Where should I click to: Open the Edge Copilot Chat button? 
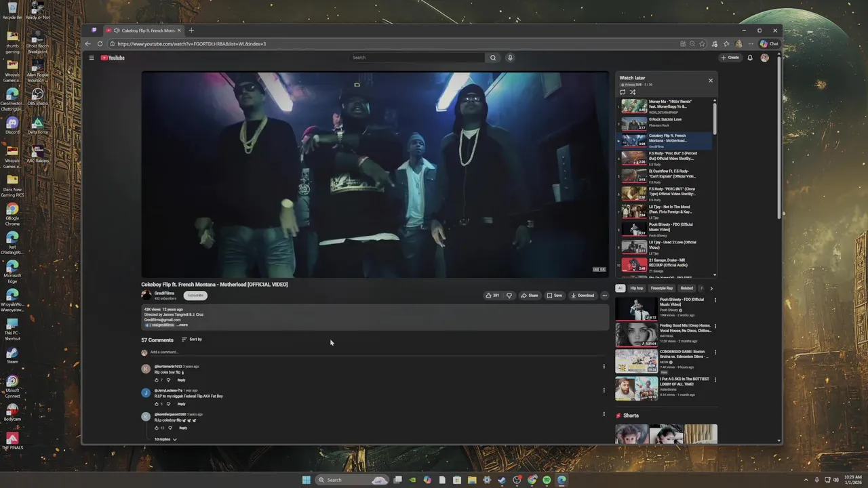[x=769, y=44]
